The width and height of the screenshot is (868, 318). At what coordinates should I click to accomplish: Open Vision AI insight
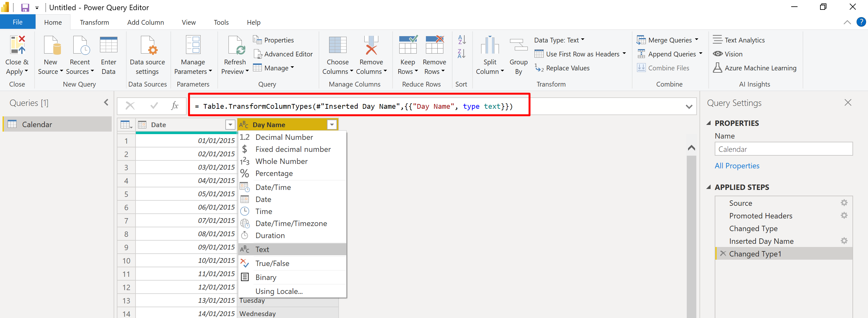click(727, 54)
